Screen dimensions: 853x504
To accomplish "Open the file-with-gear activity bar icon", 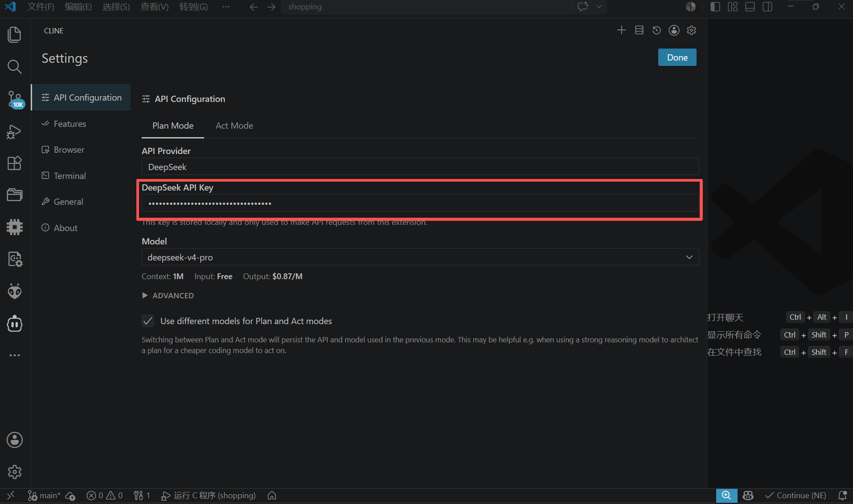I will pyautogui.click(x=15, y=259).
